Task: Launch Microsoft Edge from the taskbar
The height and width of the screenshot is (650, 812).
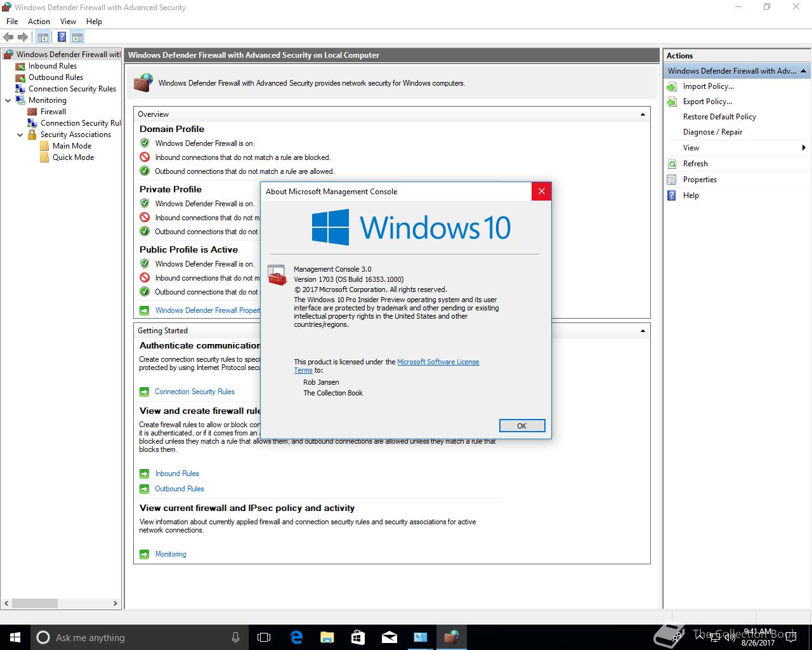Action: pos(296,637)
